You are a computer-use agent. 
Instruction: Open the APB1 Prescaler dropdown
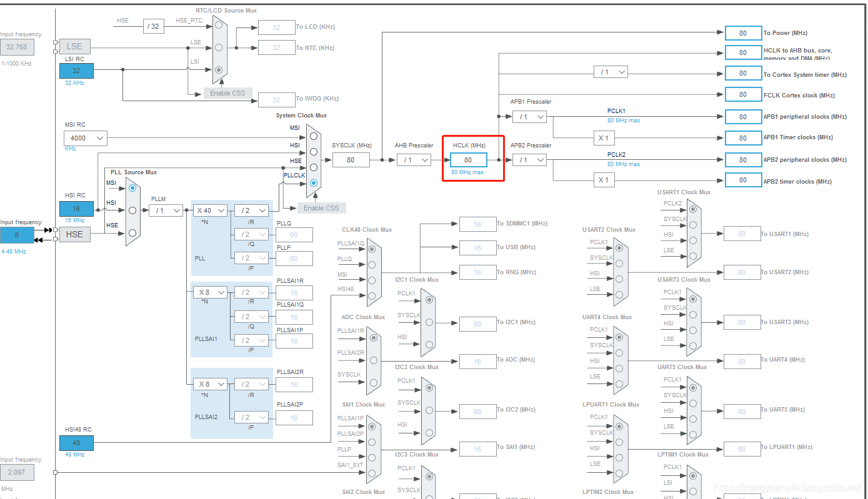[529, 117]
